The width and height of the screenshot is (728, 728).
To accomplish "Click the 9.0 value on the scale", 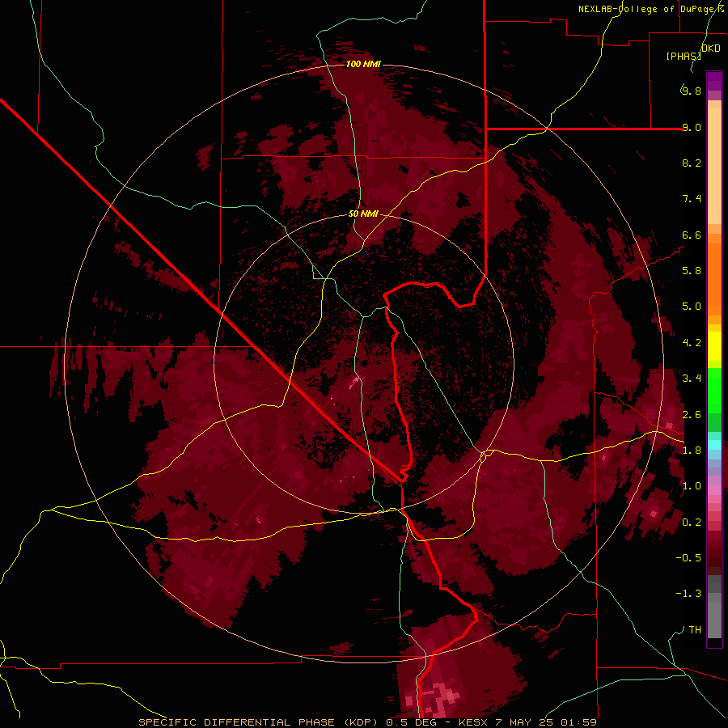I will coord(692,127).
